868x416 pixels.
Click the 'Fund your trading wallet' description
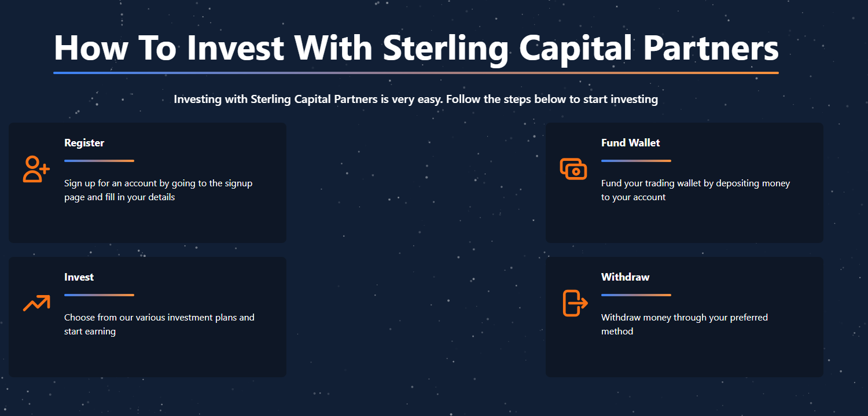(695, 190)
